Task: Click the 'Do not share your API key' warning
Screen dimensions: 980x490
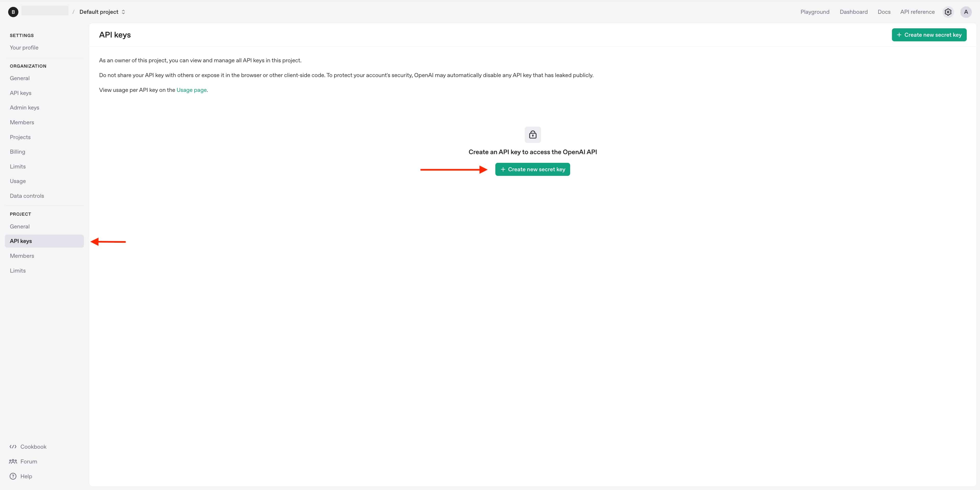Action: pyautogui.click(x=346, y=75)
